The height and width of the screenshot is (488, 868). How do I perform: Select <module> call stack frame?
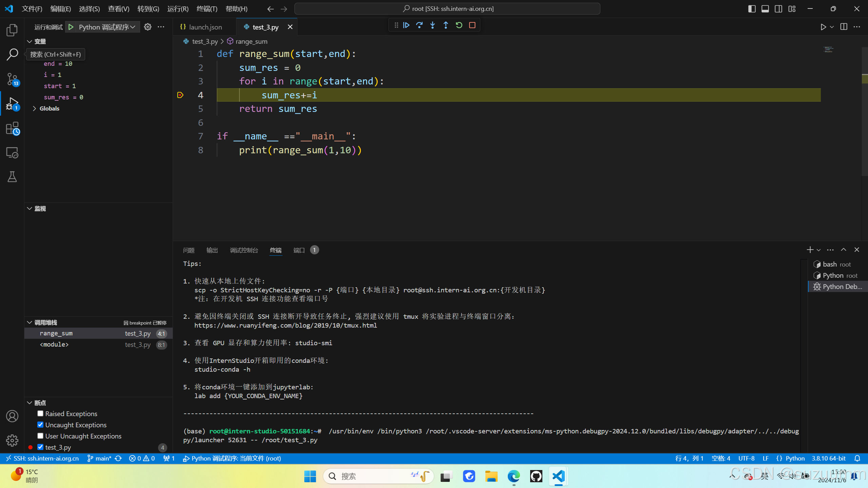(x=54, y=345)
